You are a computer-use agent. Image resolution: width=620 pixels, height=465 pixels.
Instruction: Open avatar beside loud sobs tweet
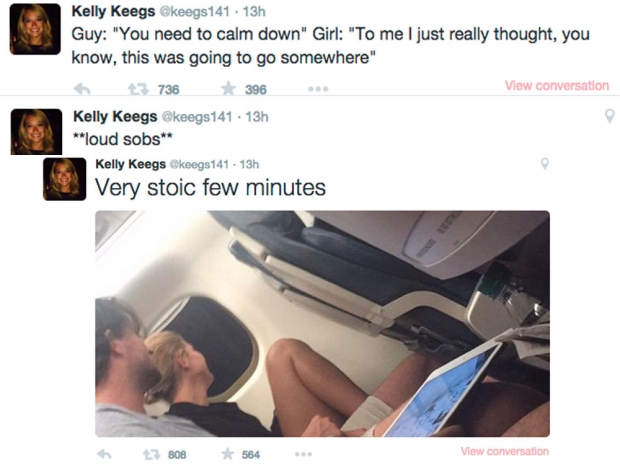click(x=36, y=132)
